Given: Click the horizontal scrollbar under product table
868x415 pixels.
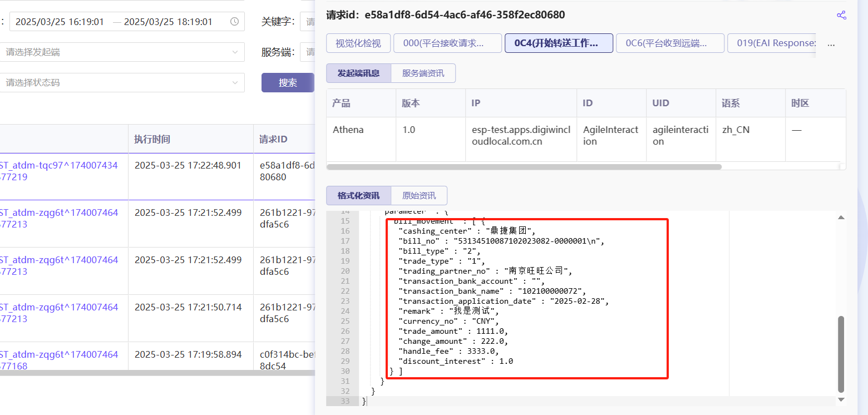Looking at the screenshot, I should [524, 166].
